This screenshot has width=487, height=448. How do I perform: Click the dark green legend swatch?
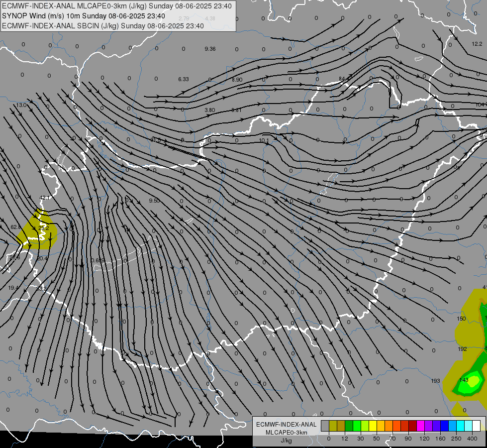click(349, 426)
